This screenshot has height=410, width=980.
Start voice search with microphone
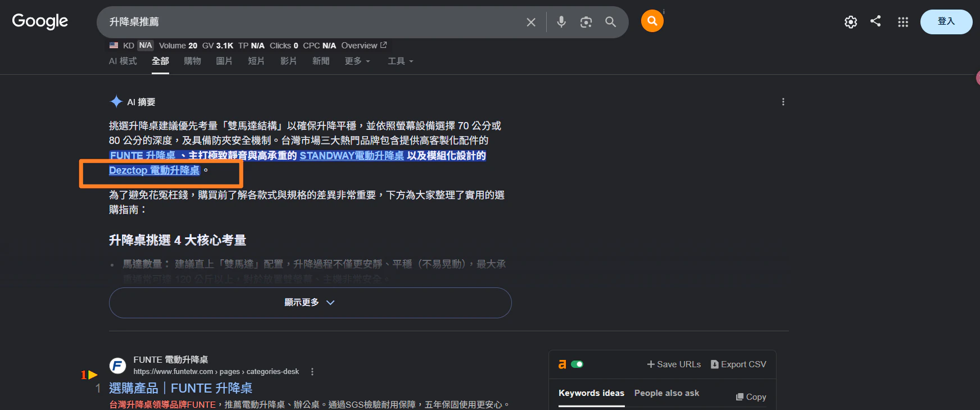561,22
